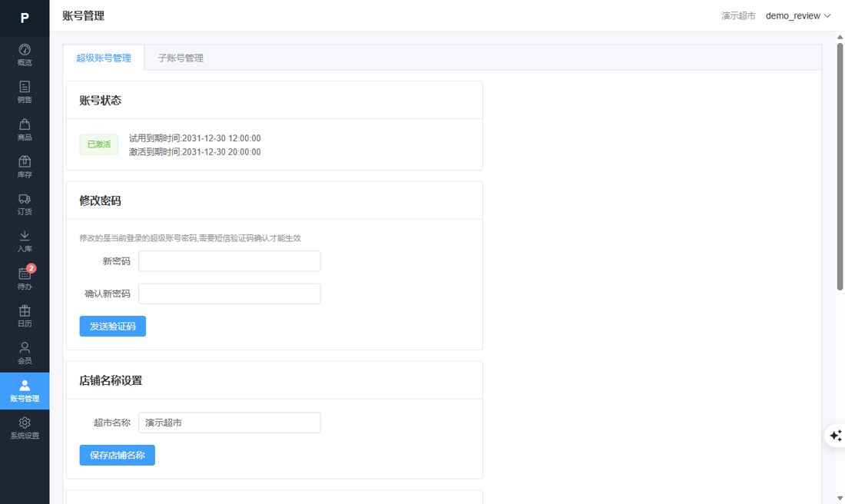Open the 入库 stock-in section
This screenshot has width=845, height=504.
[25, 241]
